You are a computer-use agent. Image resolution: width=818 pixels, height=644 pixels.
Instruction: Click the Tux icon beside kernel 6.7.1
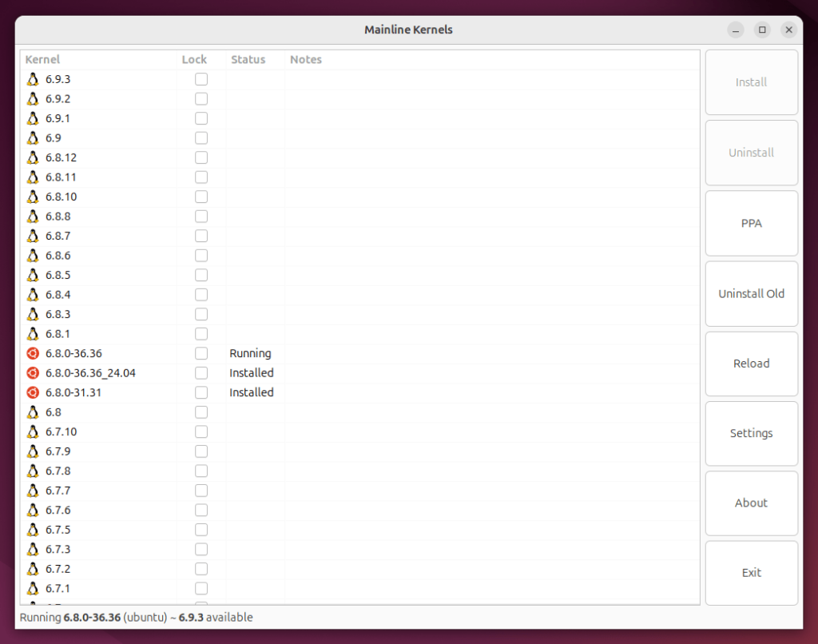click(x=33, y=588)
